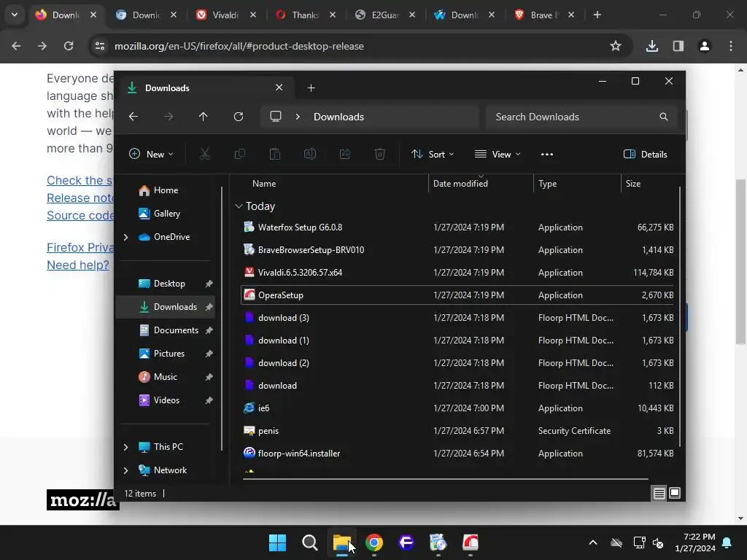Sort by the Date modified column header

coord(481,183)
